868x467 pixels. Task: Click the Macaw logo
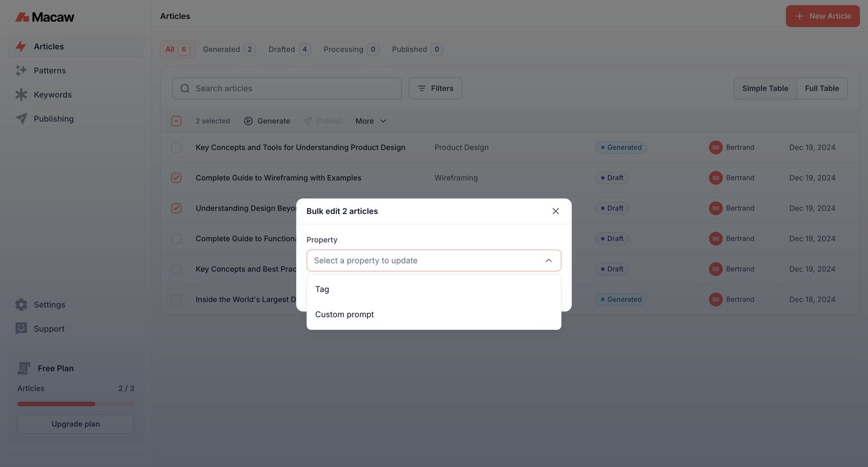click(45, 17)
